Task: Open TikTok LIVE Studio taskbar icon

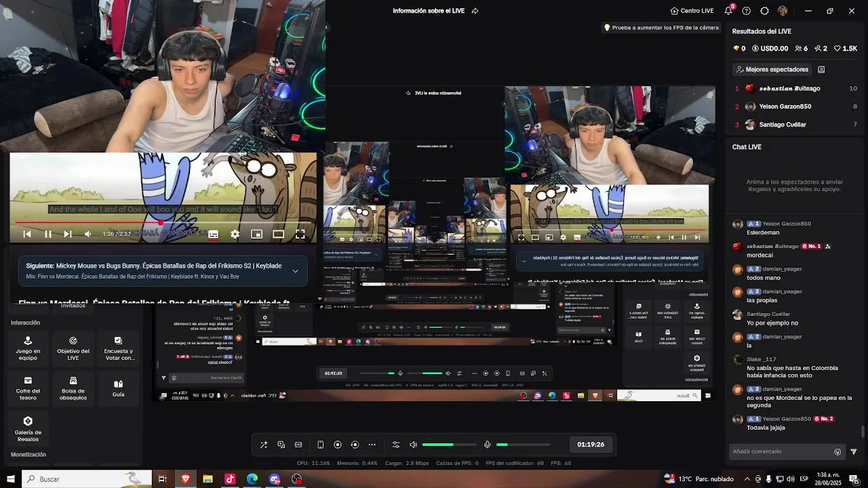Action: click(x=230, y=479)
